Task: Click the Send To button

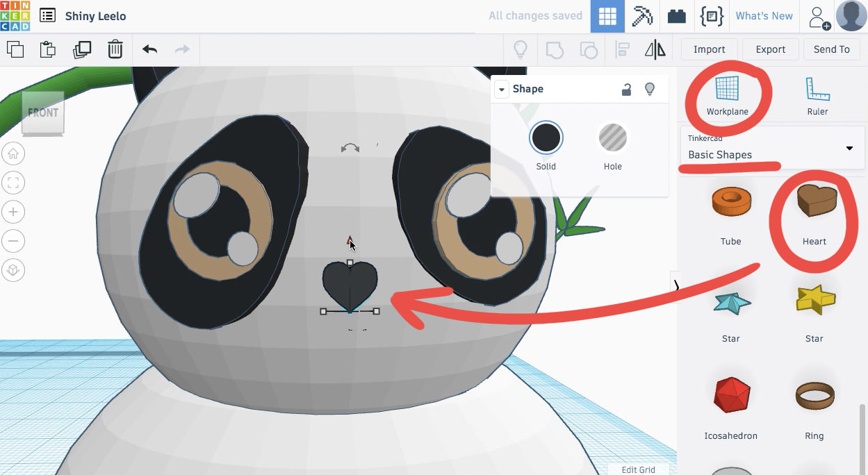Action: 831,49
